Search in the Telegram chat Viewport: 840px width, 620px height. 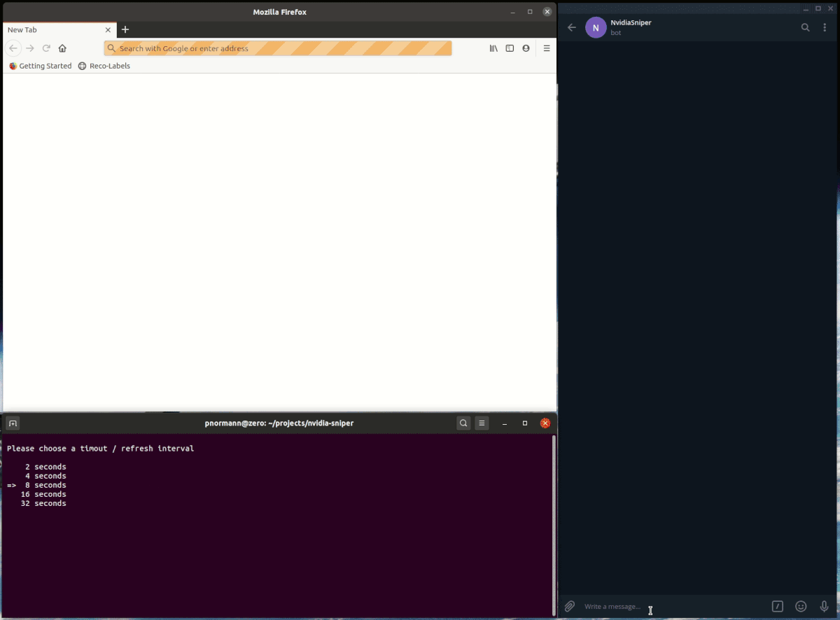(806, 27)
